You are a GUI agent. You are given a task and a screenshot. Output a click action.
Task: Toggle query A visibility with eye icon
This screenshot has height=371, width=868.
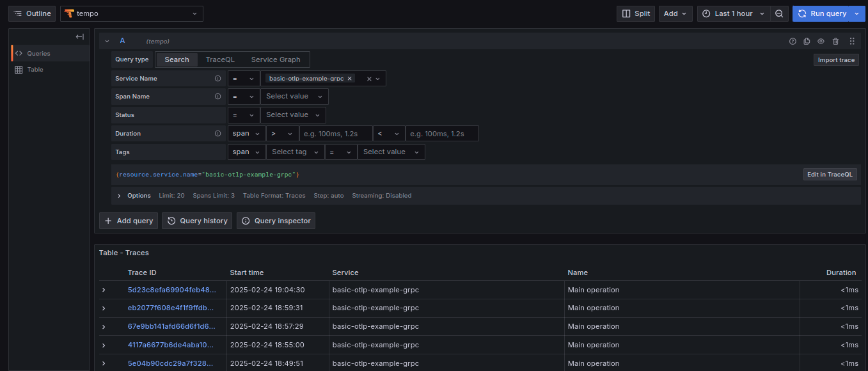point(821,41)
